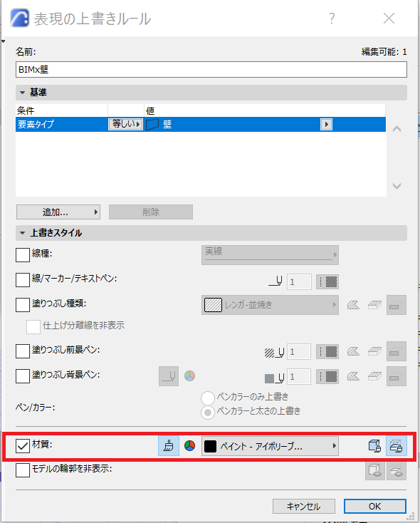Open the 等しい operator dropdown
This screenshot has width=420, height=523.
point(126,125)
